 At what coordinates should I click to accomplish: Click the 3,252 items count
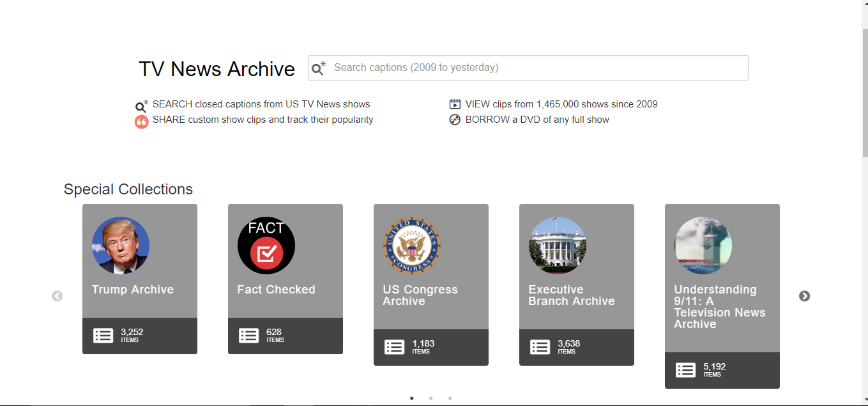tap(132, 335)
